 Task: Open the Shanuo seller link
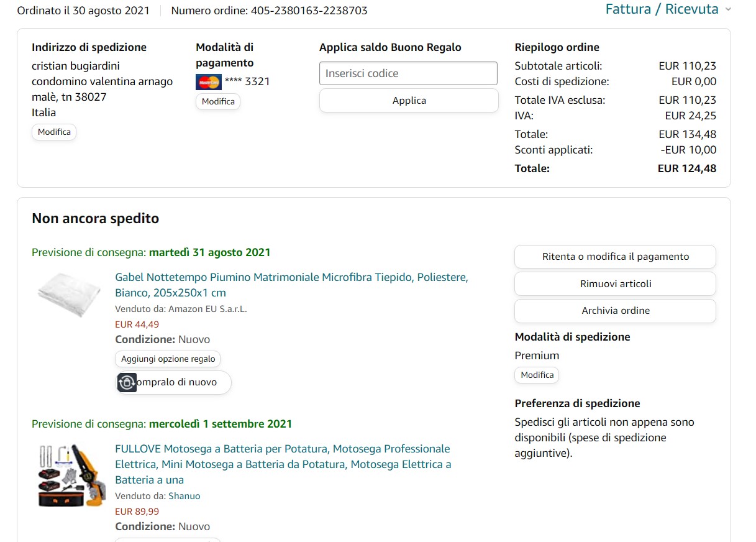pos(184,496)
